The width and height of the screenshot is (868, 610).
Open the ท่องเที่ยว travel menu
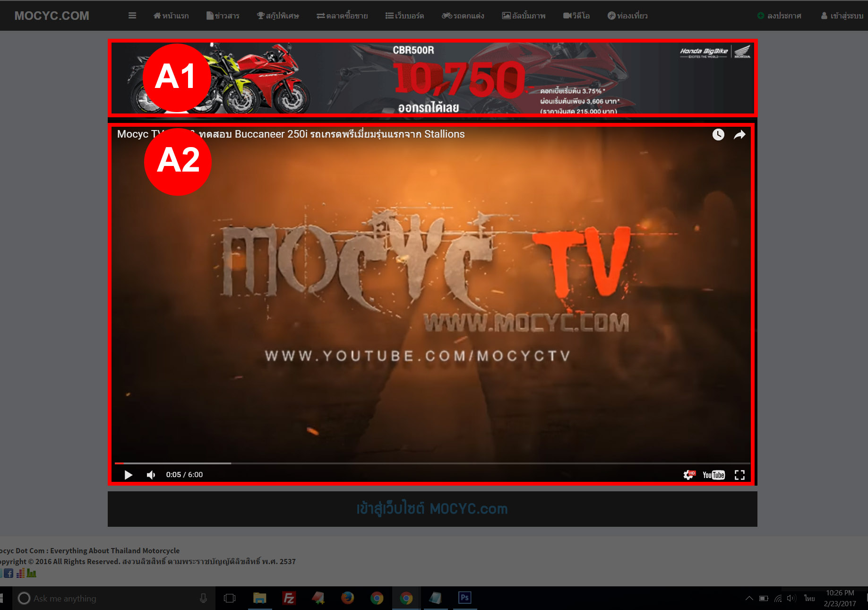coord(627,16)
